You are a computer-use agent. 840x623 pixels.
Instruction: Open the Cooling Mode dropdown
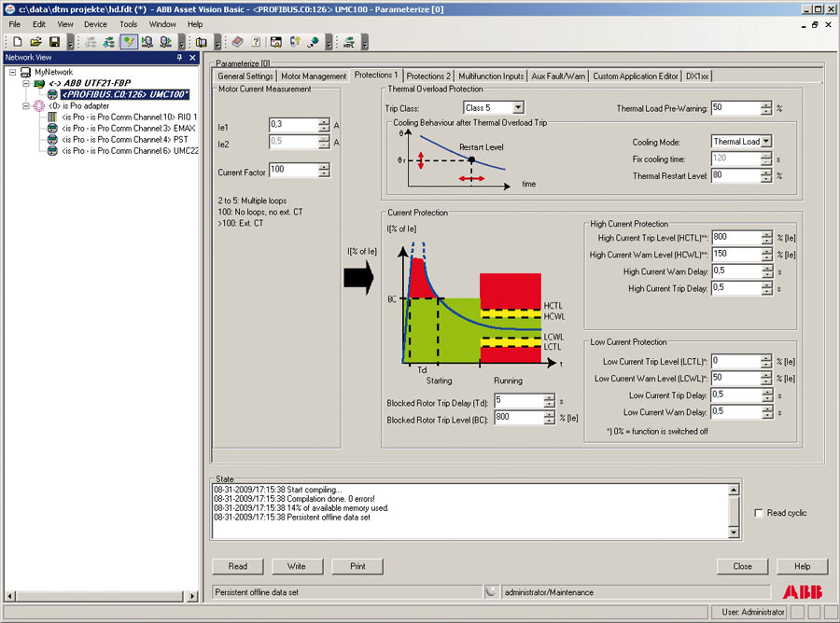[x=766, y=142]
